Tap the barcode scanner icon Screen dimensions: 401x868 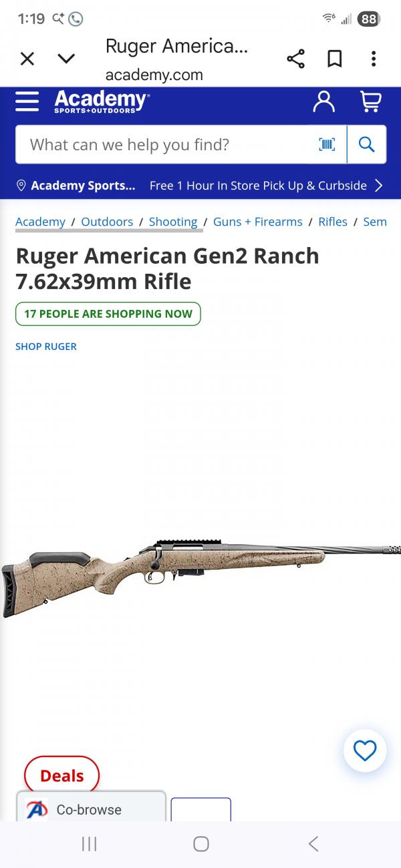[x=327, y=144]
